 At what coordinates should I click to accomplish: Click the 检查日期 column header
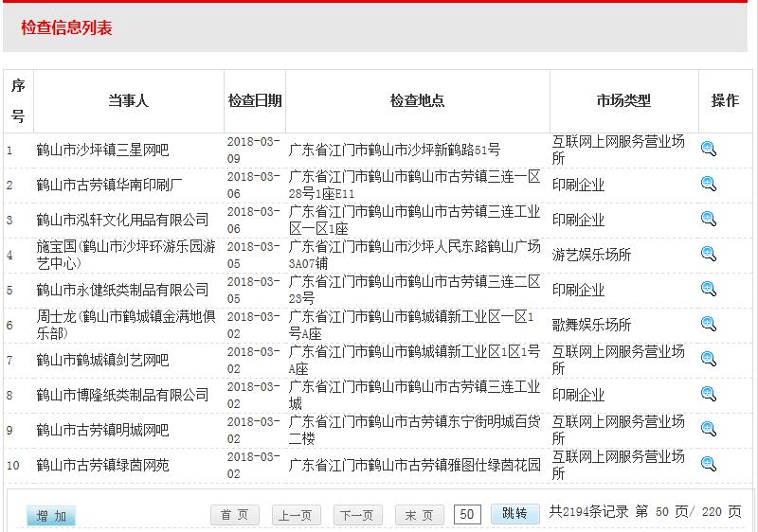click(x=255, y=100)
